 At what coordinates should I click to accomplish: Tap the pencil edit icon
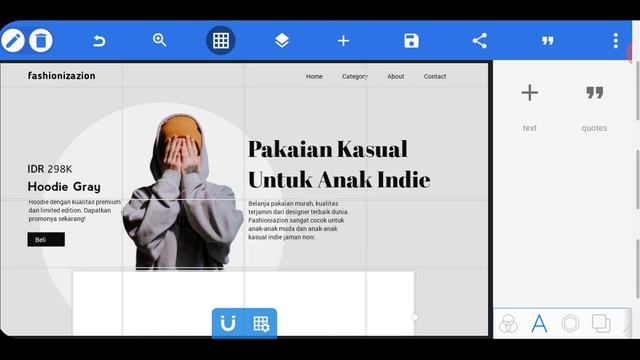[13, 40]
